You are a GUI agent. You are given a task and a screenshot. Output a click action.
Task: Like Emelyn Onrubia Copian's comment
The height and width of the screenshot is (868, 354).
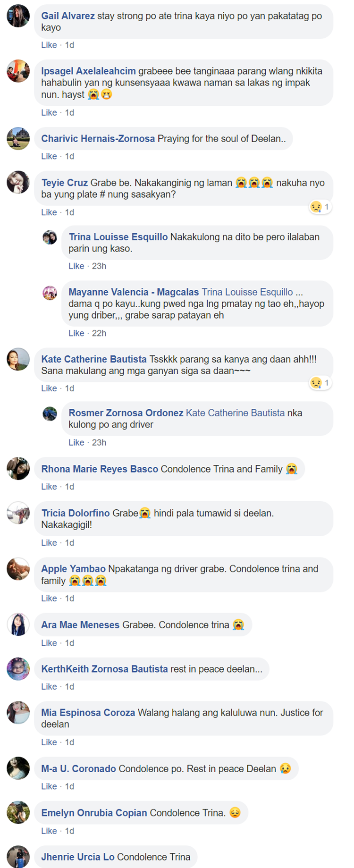49,831
